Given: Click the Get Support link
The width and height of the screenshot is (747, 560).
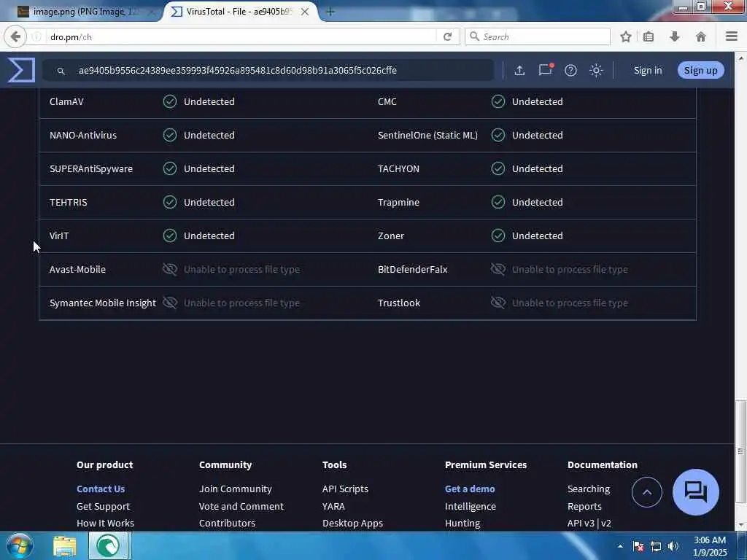Looking at the screenshot, I should pos(104,506).
